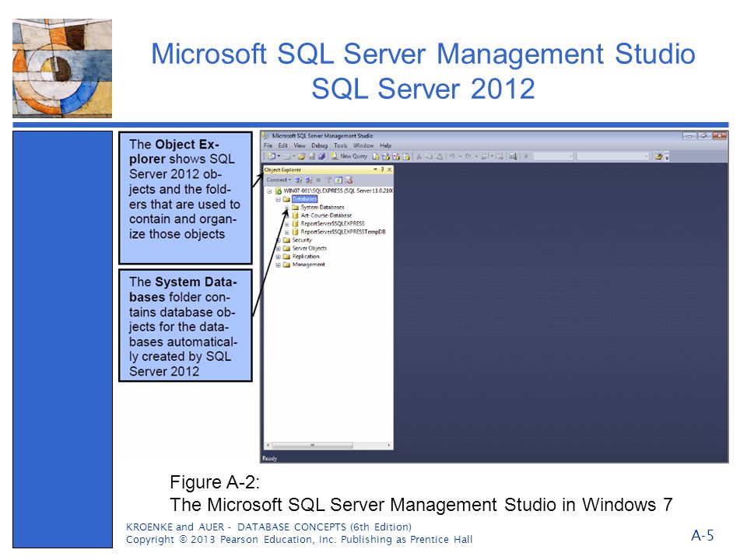Click the Object Explorer horizontal scrollbar thumb
This screenshot has height=560, width=747.
tap(313, 445)
